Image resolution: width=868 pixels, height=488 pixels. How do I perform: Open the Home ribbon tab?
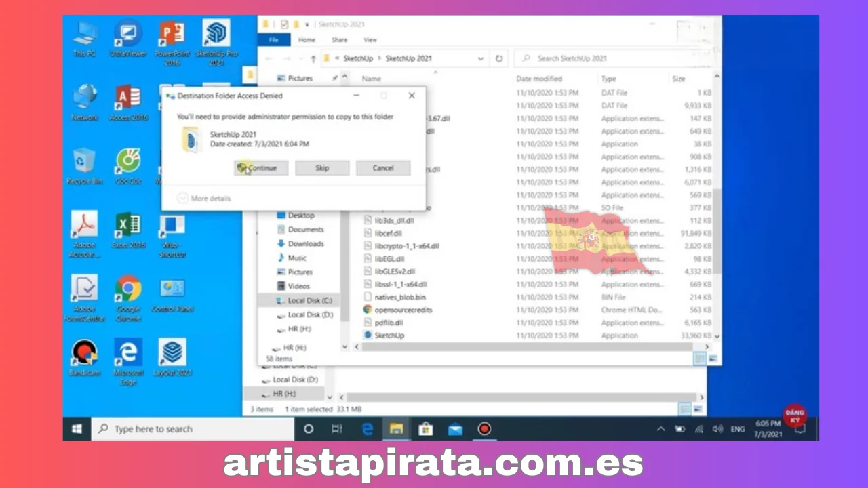pos(307,40)
